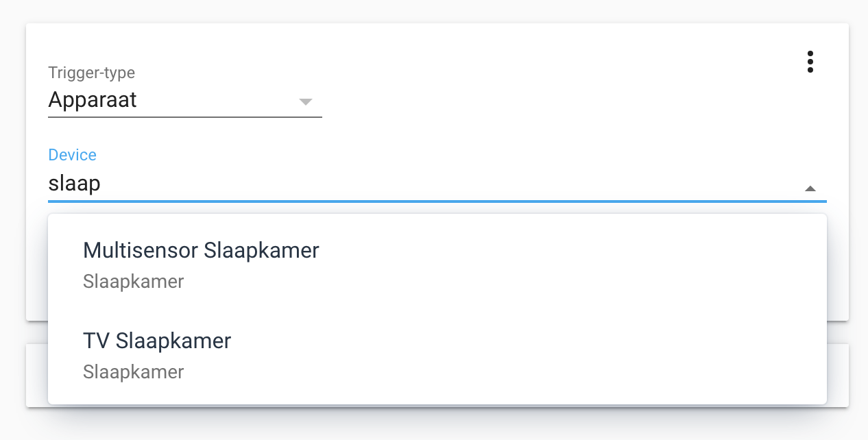Click the Trigger-type label text
Image resolution: width=868 pixels, height=440 pixels.
91,73
